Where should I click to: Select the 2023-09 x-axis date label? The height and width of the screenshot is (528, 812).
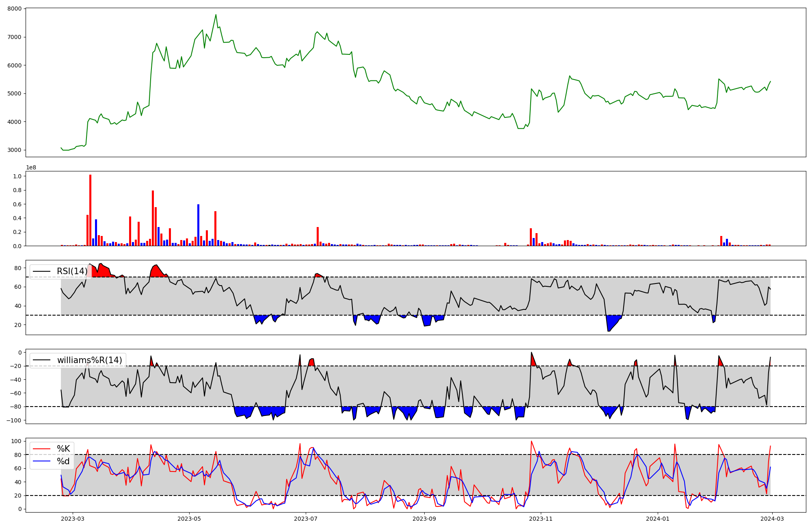[424, 519]
